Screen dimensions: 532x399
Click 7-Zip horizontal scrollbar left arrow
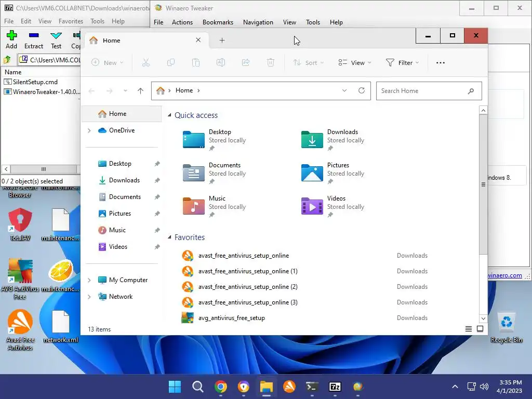pyautogui.click(x=6, y=169)
